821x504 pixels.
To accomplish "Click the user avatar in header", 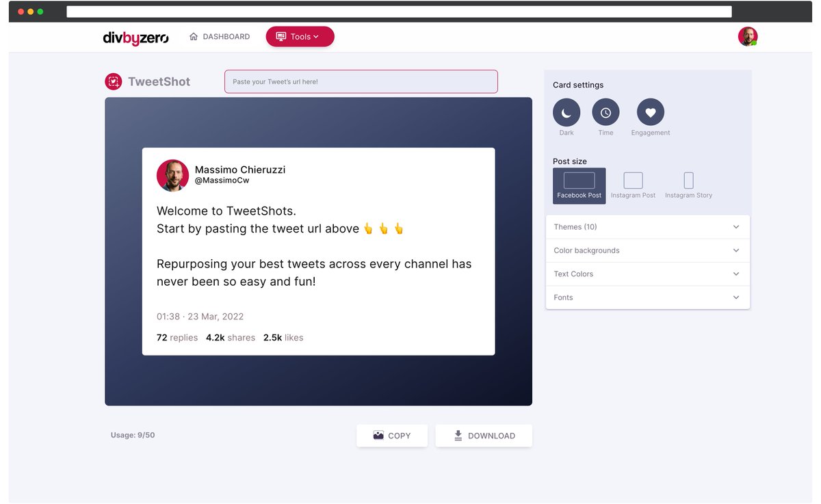I will pyautogui.click(x=748, y=37).
